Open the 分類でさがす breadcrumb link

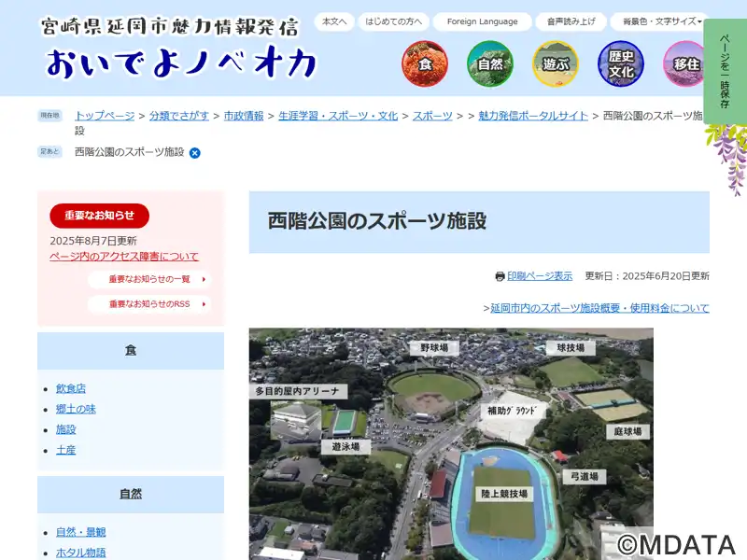179,116
